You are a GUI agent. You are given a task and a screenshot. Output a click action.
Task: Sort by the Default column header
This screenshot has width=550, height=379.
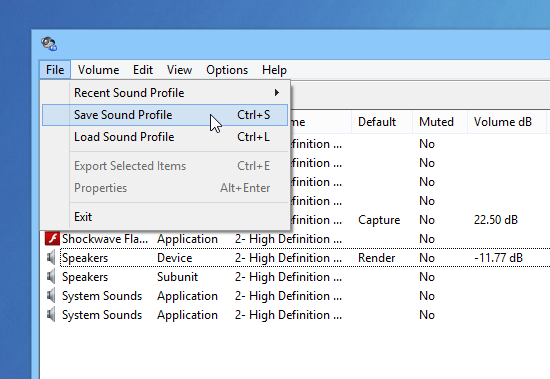tap(382, 122)
